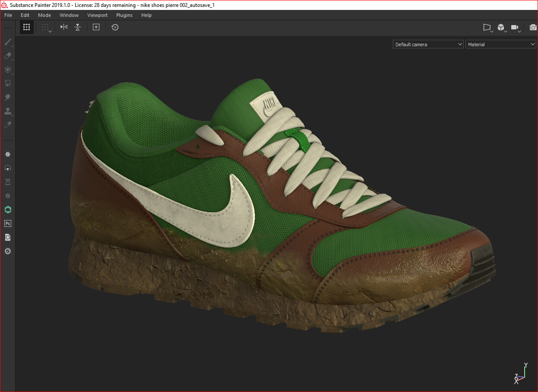The width and height of the screenshot is (538, 392).
Task: Open the Mode menu
Action: tap(45, 15)
